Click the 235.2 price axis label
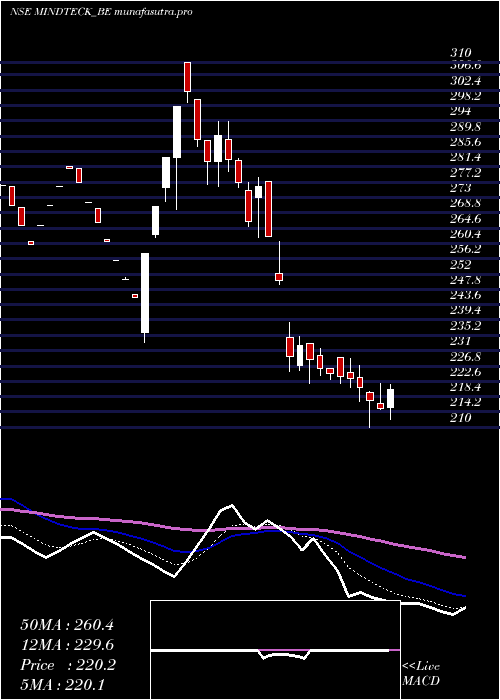This screenshot has width=500, height=700. click(466, 325)
